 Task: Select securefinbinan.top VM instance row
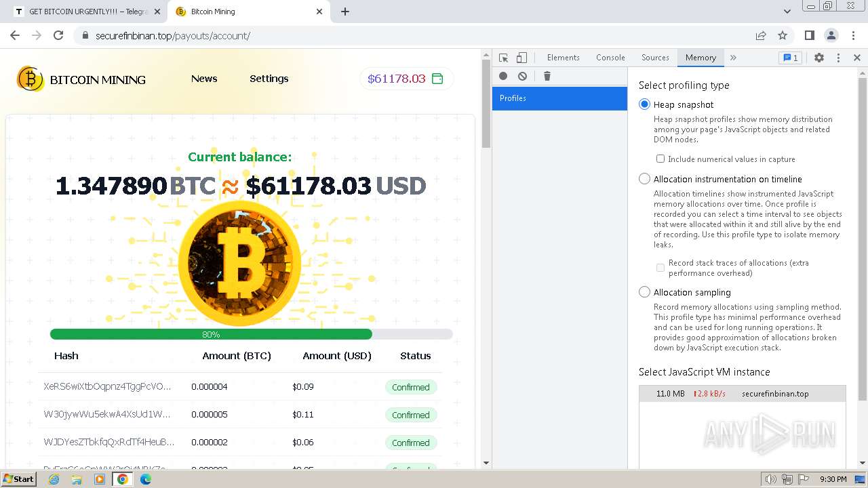743,393
